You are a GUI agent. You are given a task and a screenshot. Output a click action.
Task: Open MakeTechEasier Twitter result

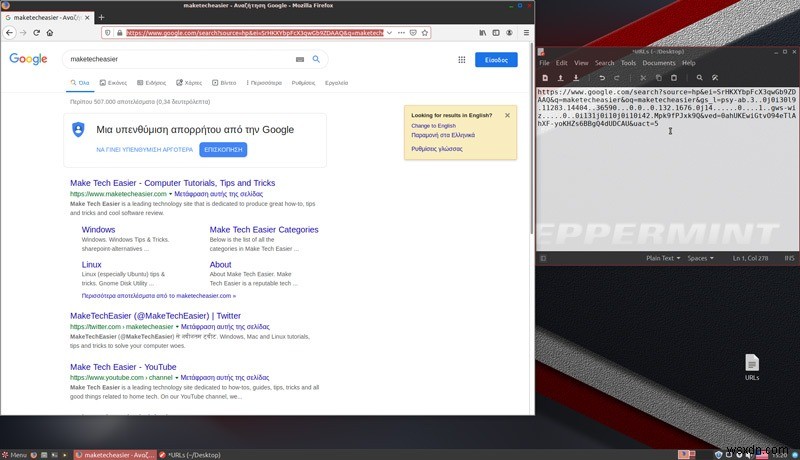pos(155,316)
